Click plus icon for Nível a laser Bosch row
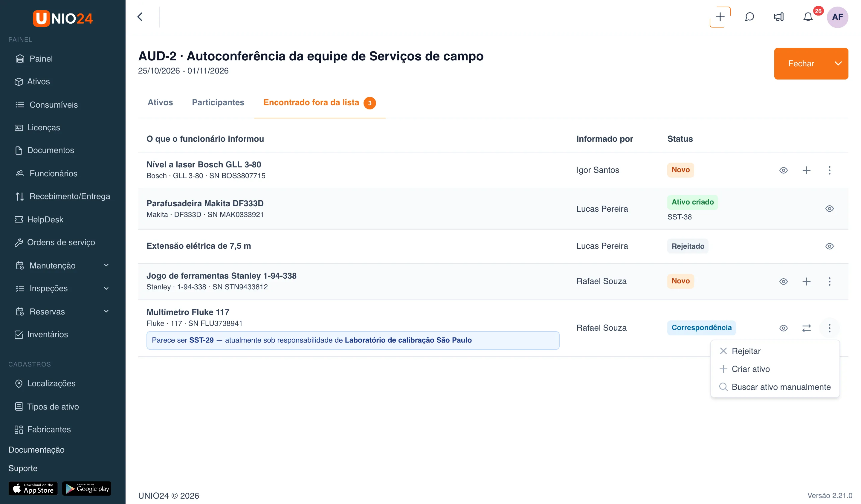Screen dimensions: 861x504 [806, 170]
